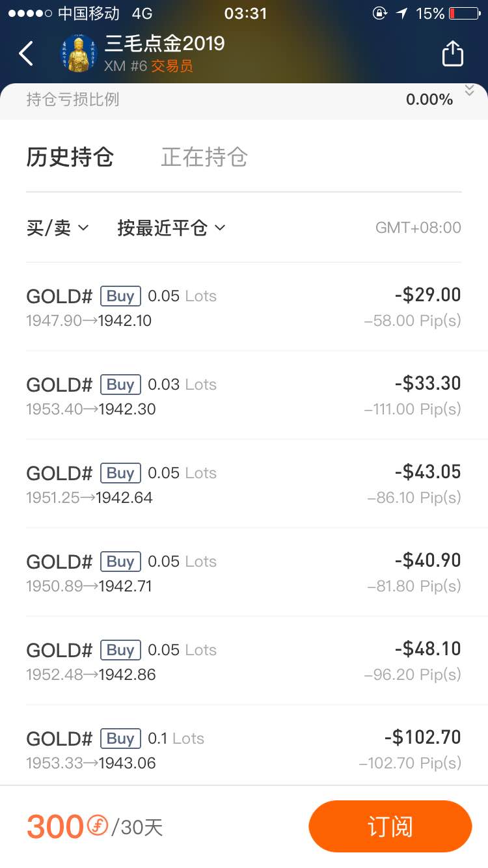Tap the Buy tag on first trade
488x868 pixels.
[x=120, y=296]
